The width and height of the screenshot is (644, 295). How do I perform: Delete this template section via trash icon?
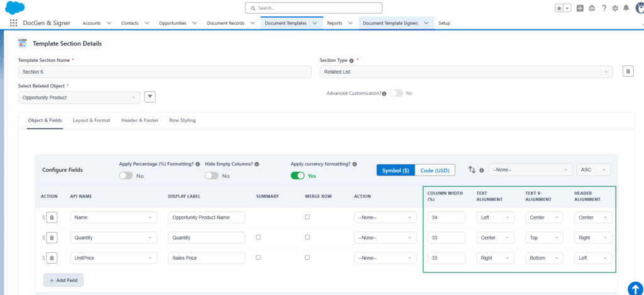click(628, 72)
